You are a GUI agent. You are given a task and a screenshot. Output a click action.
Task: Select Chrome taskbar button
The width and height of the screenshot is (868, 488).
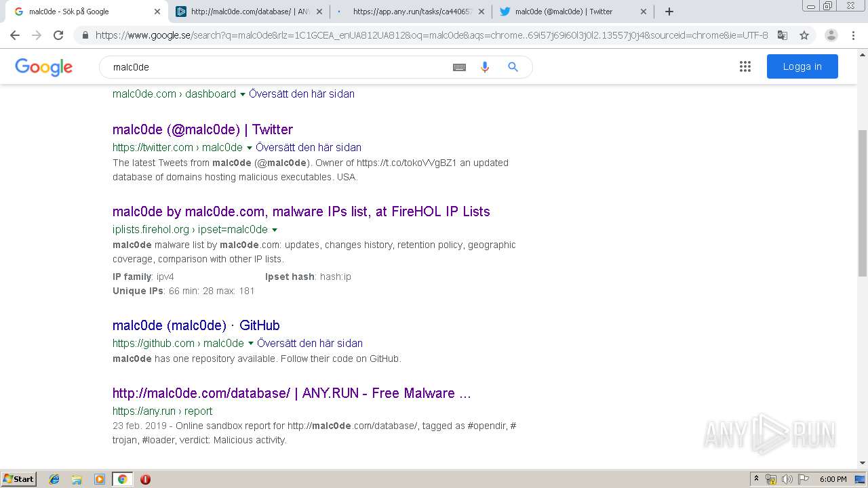[122, 479]
